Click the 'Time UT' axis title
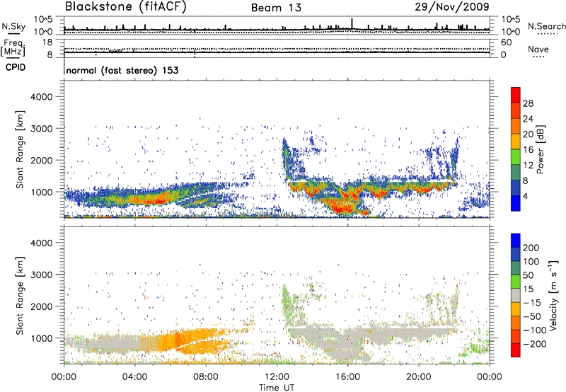566x392 pixels. (277, 387)
